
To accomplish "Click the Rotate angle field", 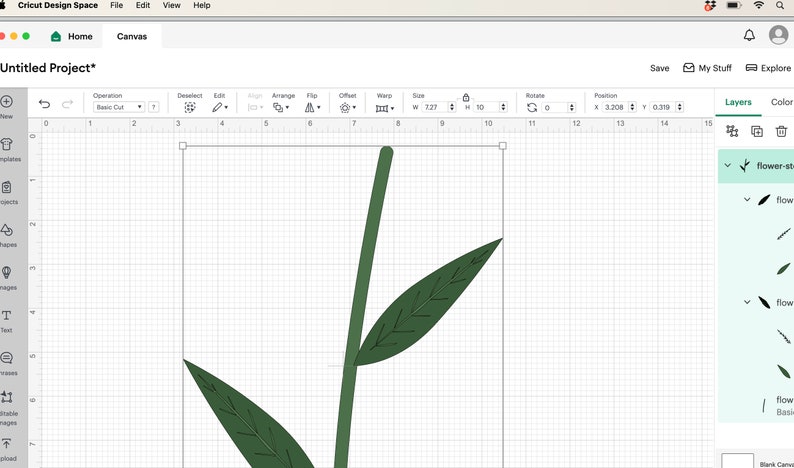I will tap(554, 107).
